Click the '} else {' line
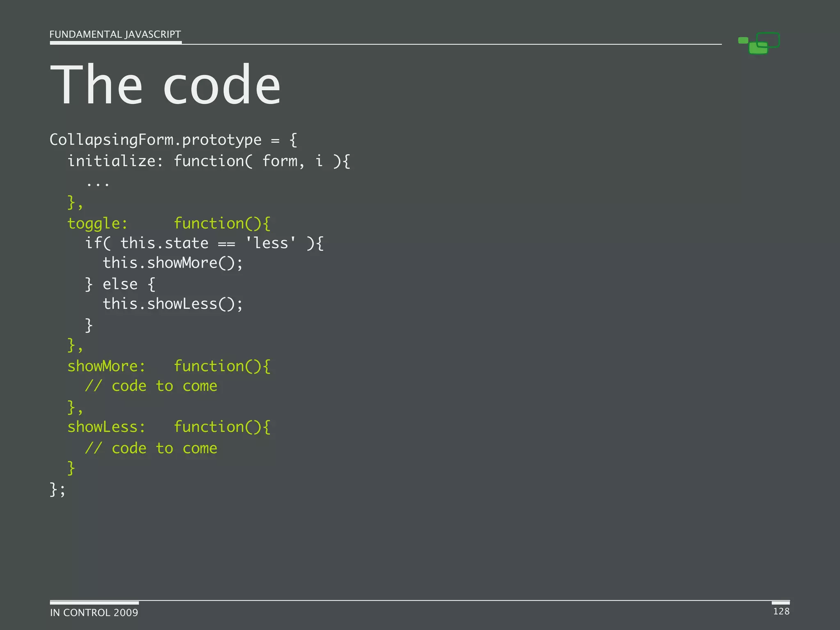 point(120,284)
